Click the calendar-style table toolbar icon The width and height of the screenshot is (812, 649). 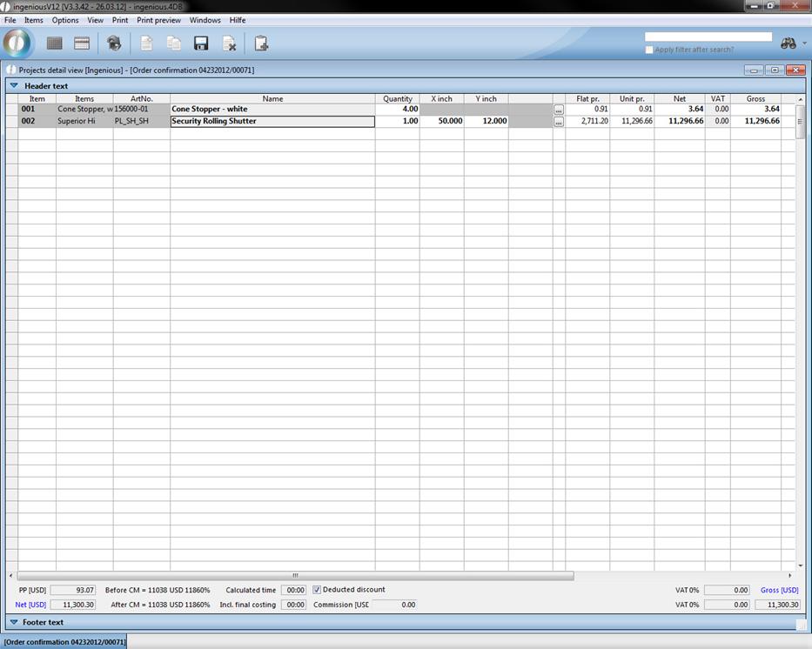pos(82,43)
